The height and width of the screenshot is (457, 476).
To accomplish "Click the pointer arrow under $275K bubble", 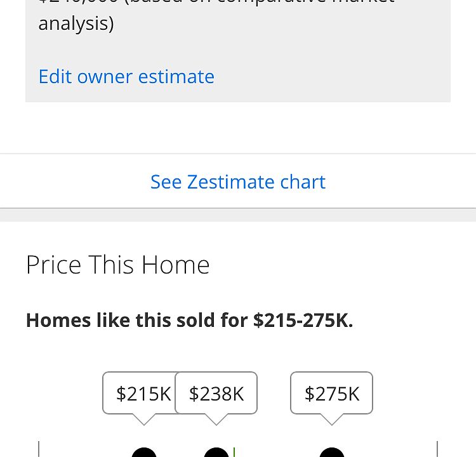I will [x=331, y=420].
